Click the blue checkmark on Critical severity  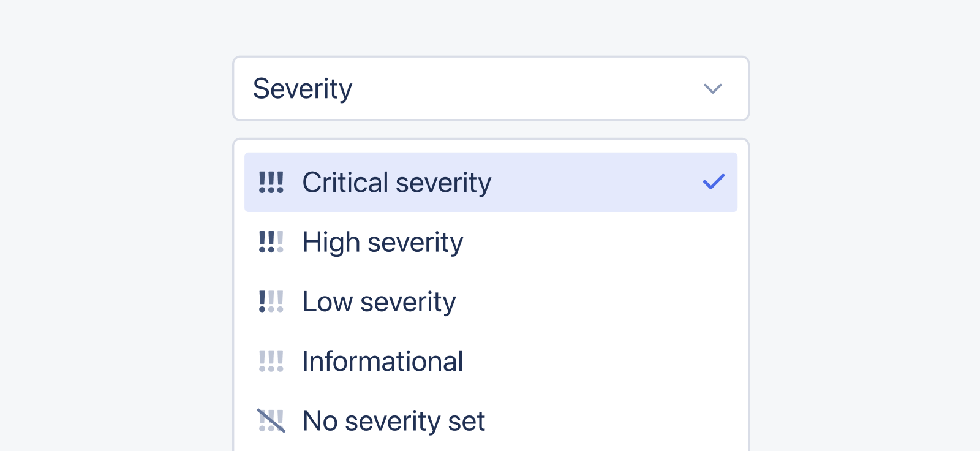[x=714, y=181]
